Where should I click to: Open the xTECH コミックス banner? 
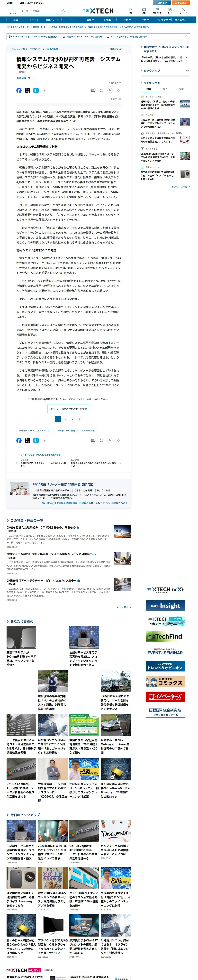tap(165, 681)
